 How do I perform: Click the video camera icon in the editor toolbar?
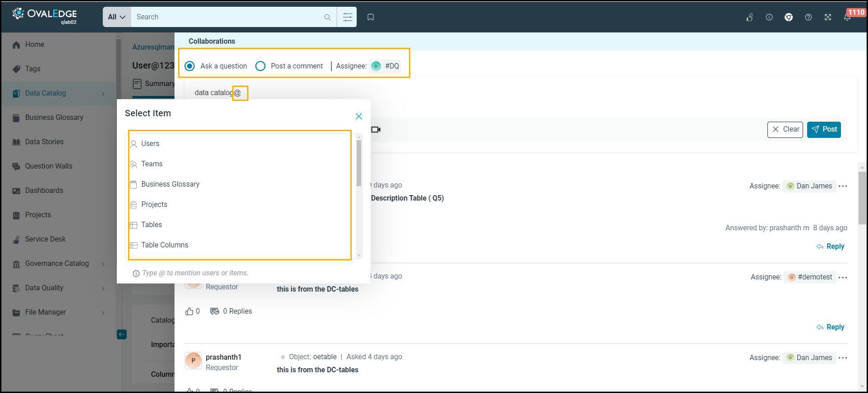(376, 130)
